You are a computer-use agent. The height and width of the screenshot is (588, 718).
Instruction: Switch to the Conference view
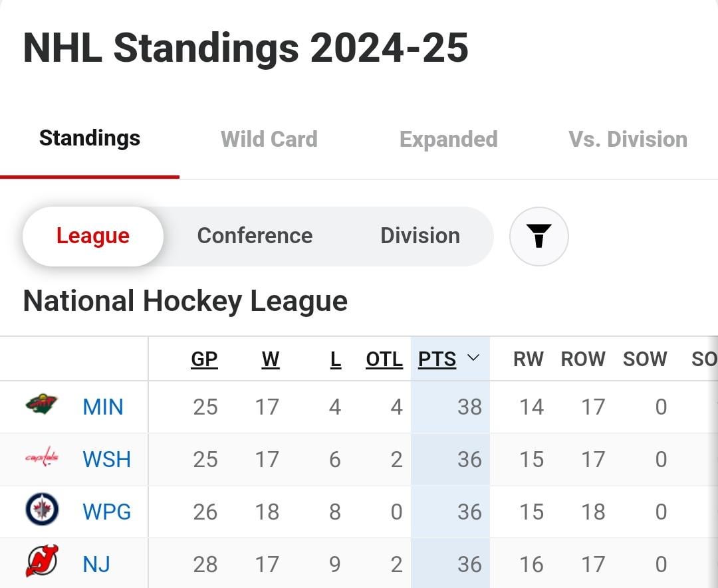255,236
